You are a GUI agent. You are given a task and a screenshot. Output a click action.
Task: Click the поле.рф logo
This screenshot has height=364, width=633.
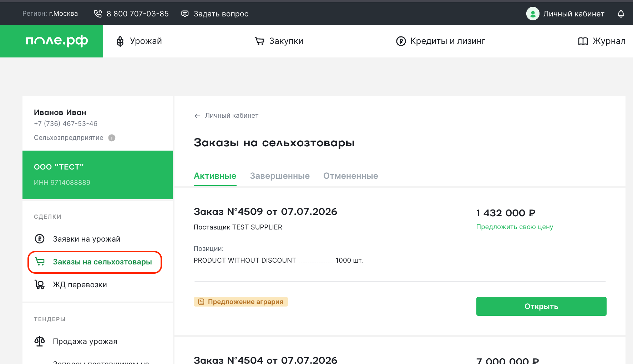pos(57,41)
